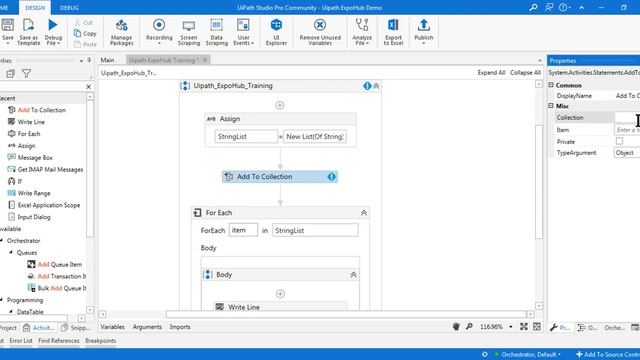
Task: Start Recording tool
Action: pyautogui.click(x=159, y=32)
